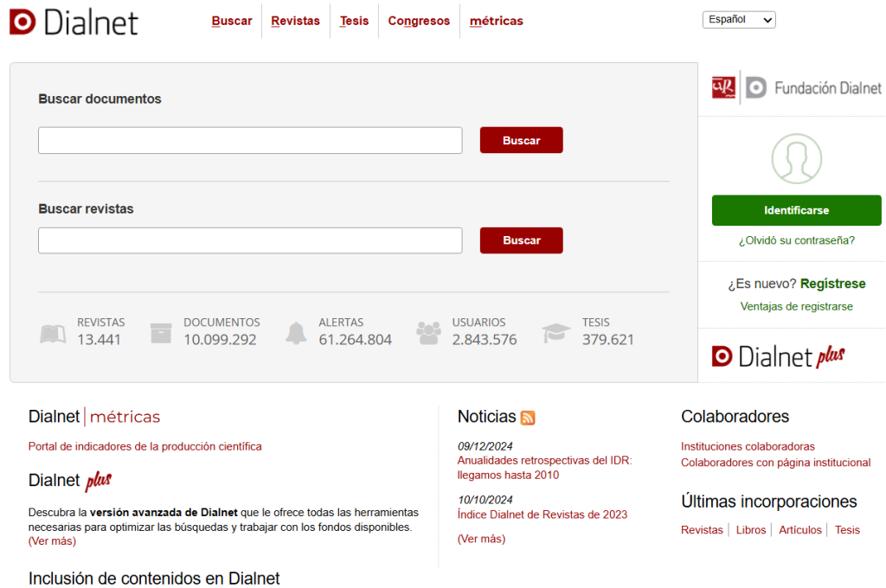
Task: Open the Revistas menu item
Action: 296,21
